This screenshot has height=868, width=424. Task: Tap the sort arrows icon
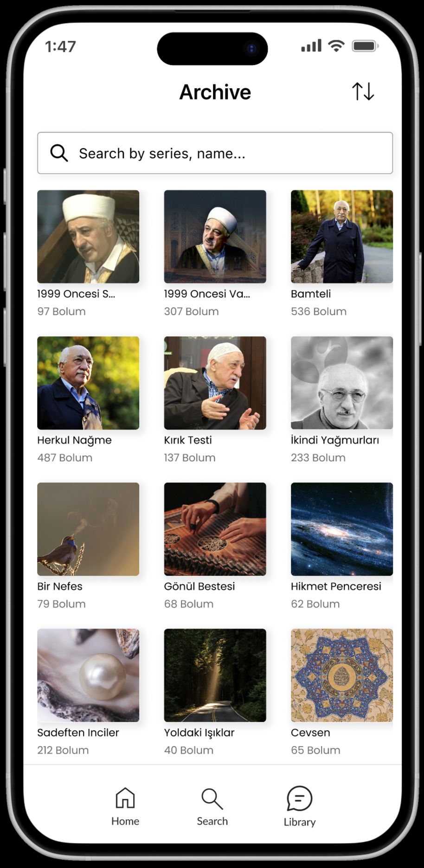point(363,91)
